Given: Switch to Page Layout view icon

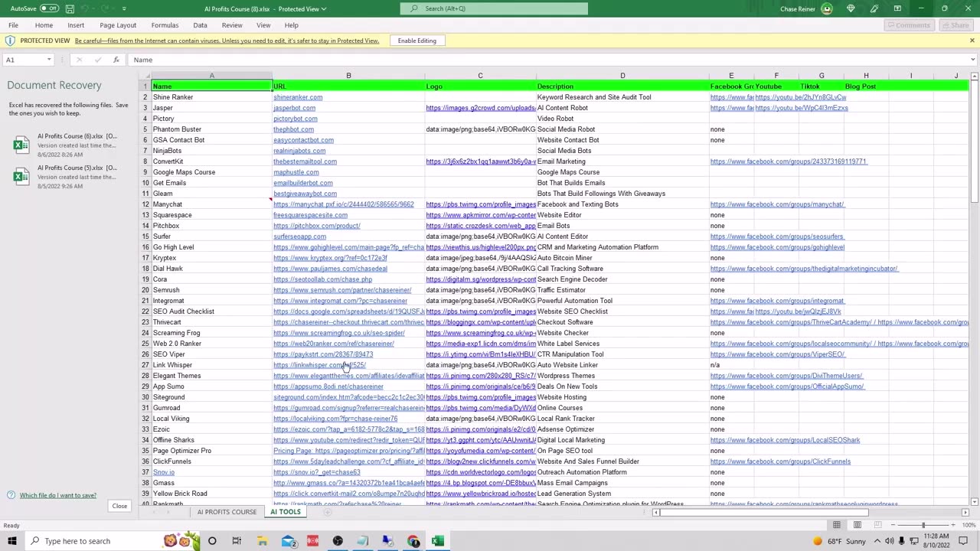Looking at the screenshot, I should point(857,525).
